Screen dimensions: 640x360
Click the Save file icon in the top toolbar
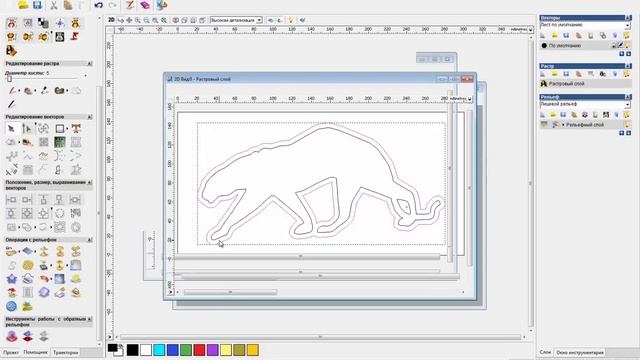pyautogui.click(x=37, y=5)
